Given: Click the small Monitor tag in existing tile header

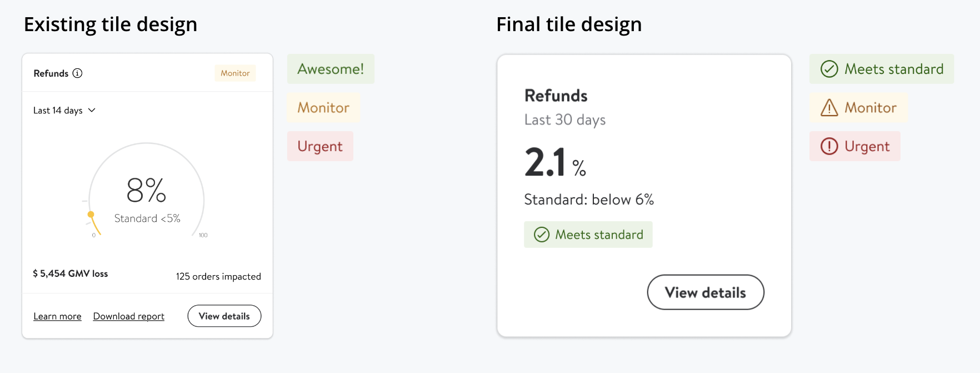Looking at the screenshot, I should tap(235, 73).
